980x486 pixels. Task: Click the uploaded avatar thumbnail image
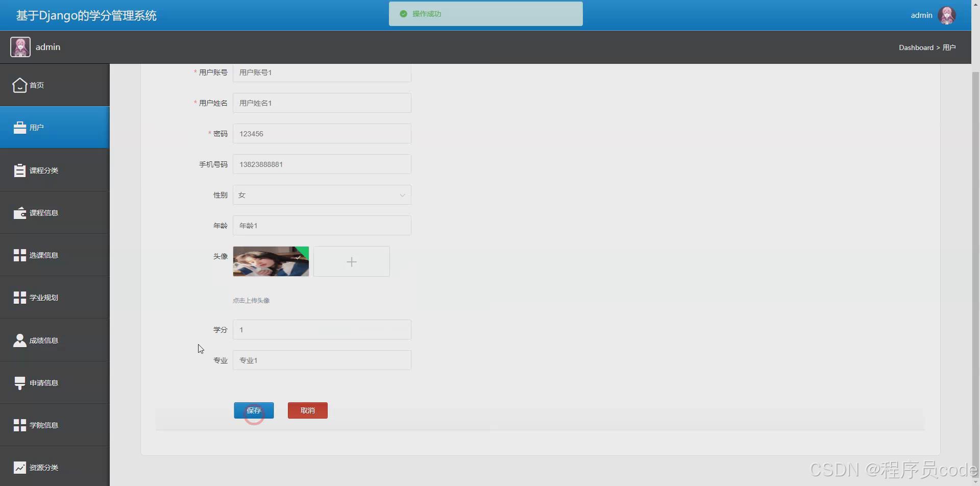pyautogui.click(x=271, y=261)
